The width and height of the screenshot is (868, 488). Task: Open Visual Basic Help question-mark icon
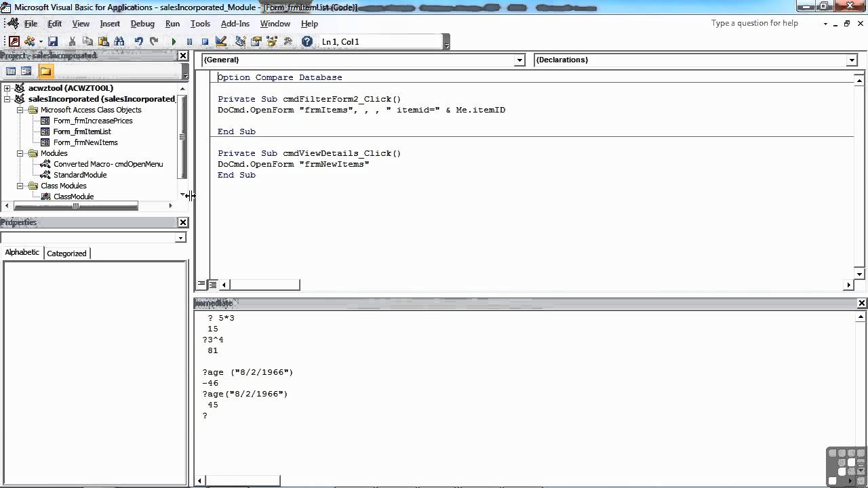tap(307, 41)
